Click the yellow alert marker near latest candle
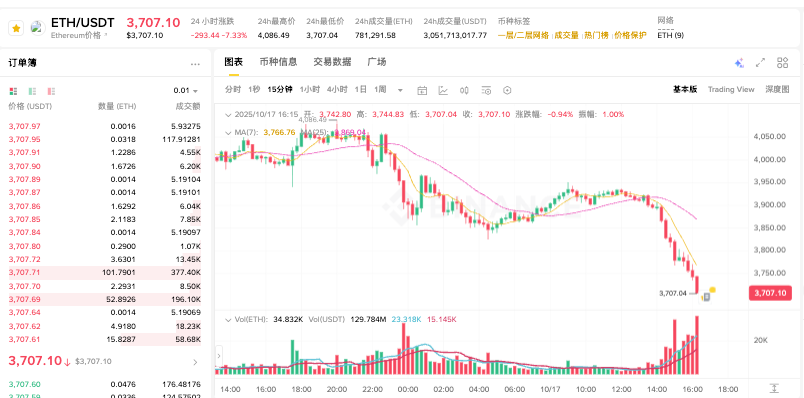 click(712, 290)
